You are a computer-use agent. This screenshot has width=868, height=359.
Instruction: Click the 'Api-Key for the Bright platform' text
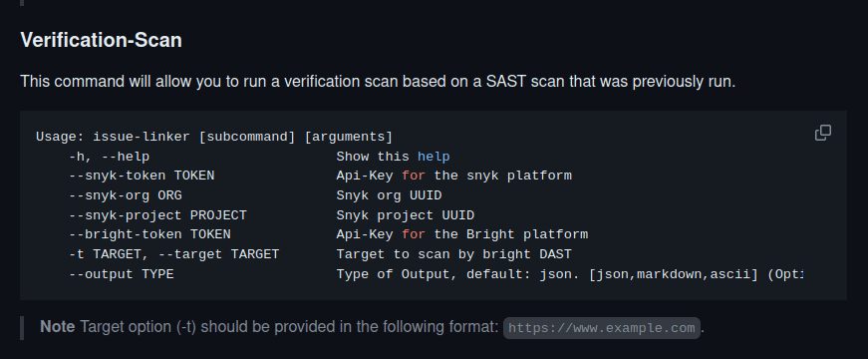coord(462,234)
